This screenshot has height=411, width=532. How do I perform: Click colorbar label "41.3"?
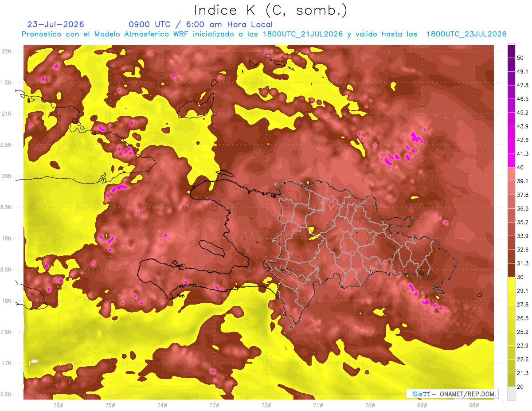[523, 154]
